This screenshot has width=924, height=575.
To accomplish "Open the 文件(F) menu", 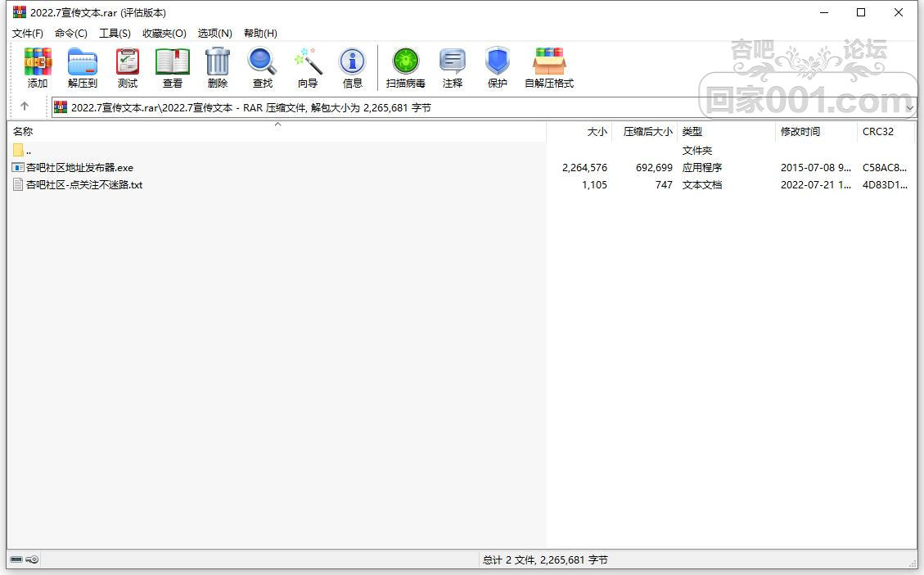I will click(28, 33).
